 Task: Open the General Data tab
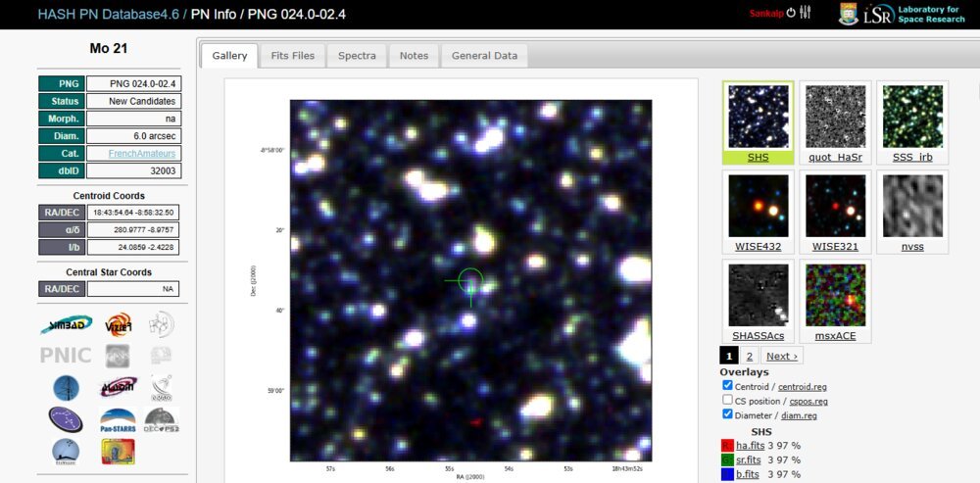pyautogui.click(x=484, y=56)
